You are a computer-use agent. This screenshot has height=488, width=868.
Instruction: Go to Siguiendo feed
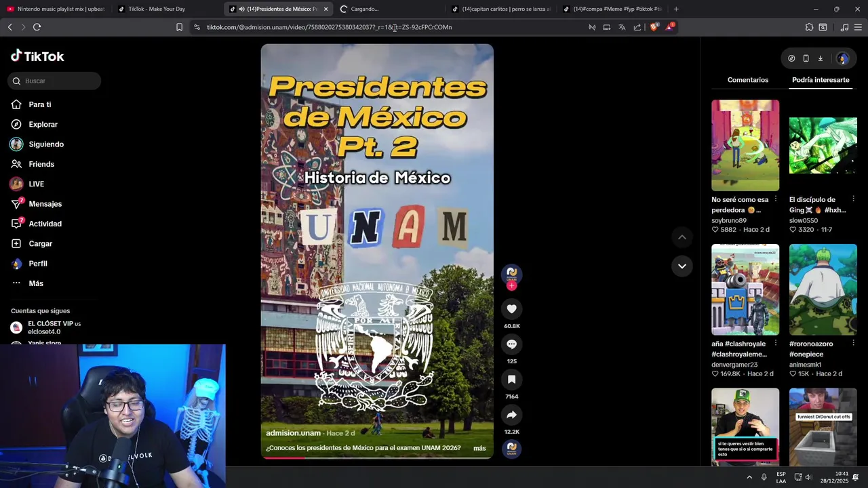click(37, 144)
